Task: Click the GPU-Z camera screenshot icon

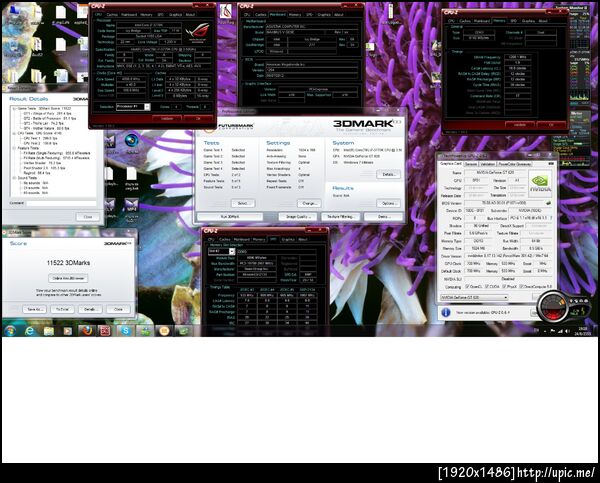Action: 551,164
